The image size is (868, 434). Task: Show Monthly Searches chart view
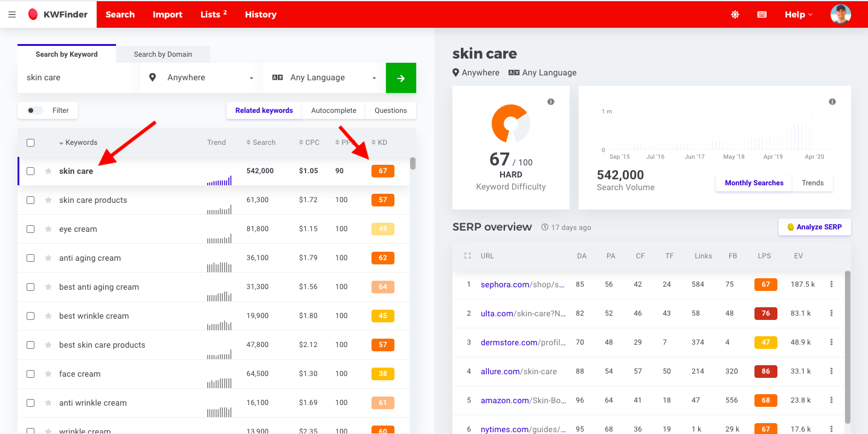coord(754,183)
